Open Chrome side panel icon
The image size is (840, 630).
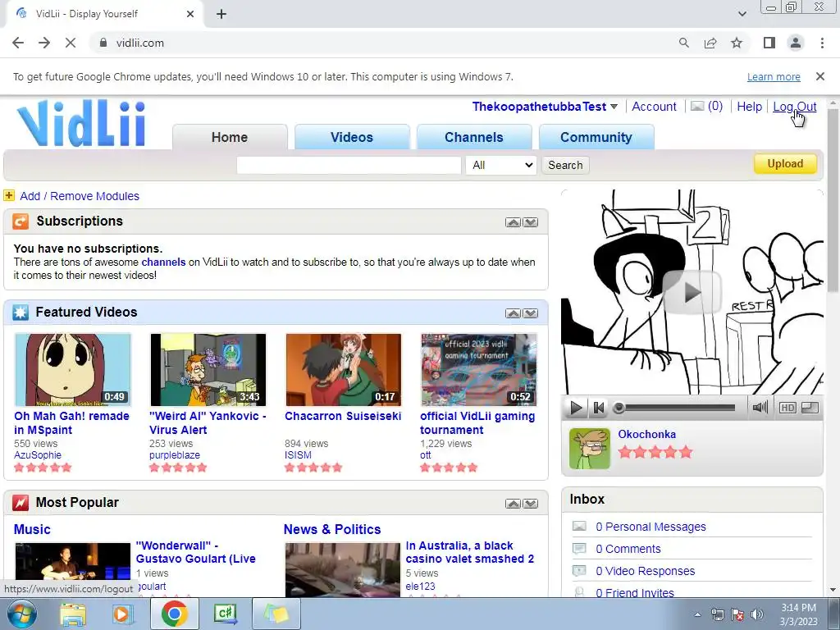pyautogui.click(x=769, y=43)
